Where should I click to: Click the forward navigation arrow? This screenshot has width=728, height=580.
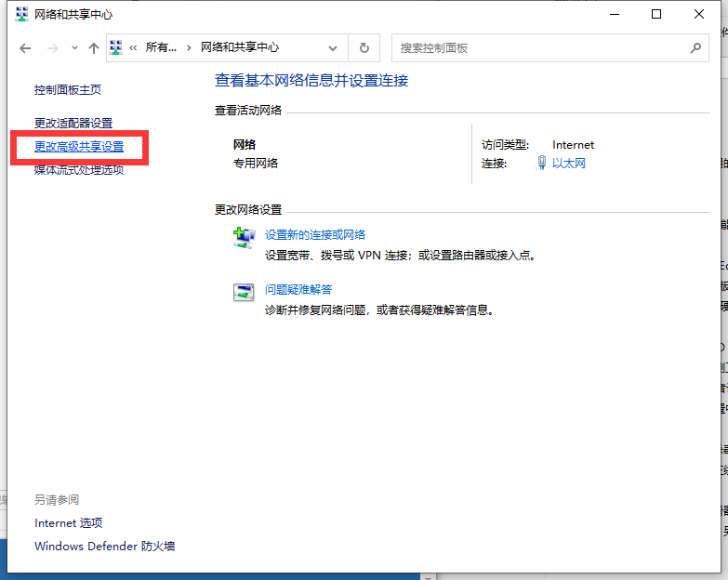tap(53, 47)
